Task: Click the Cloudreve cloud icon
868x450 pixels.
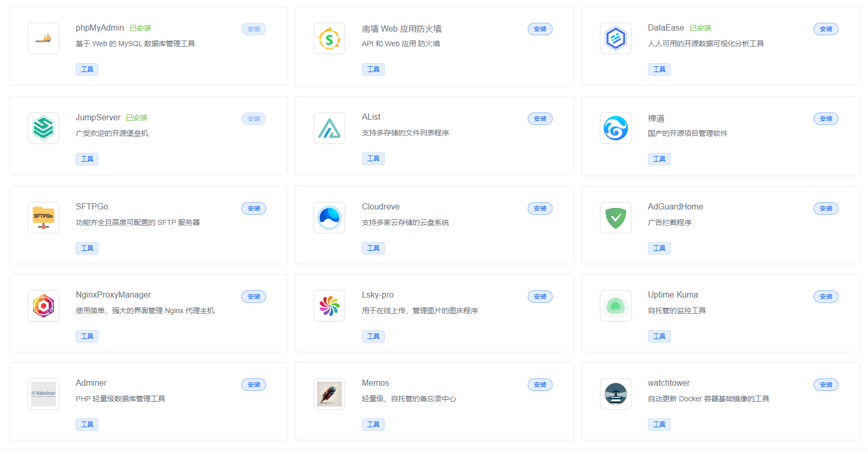Action: tap(329, 218)
